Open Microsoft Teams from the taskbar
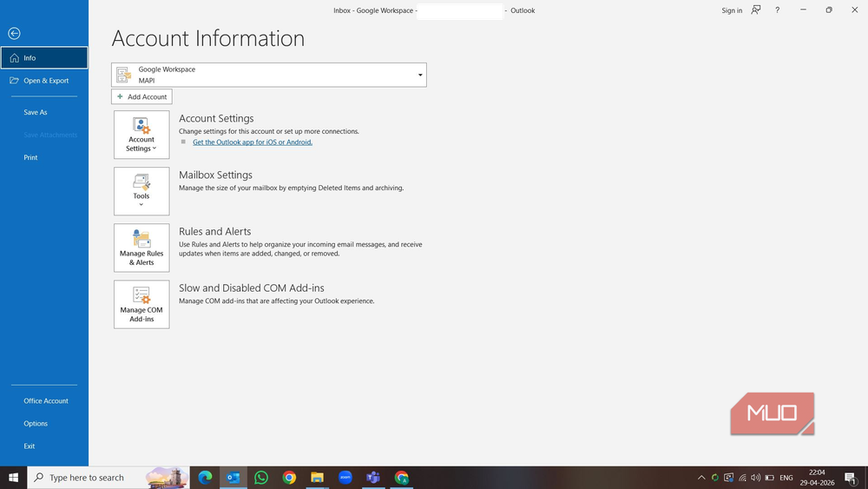This screenshot has width=868, height=489. click(373, 478)
